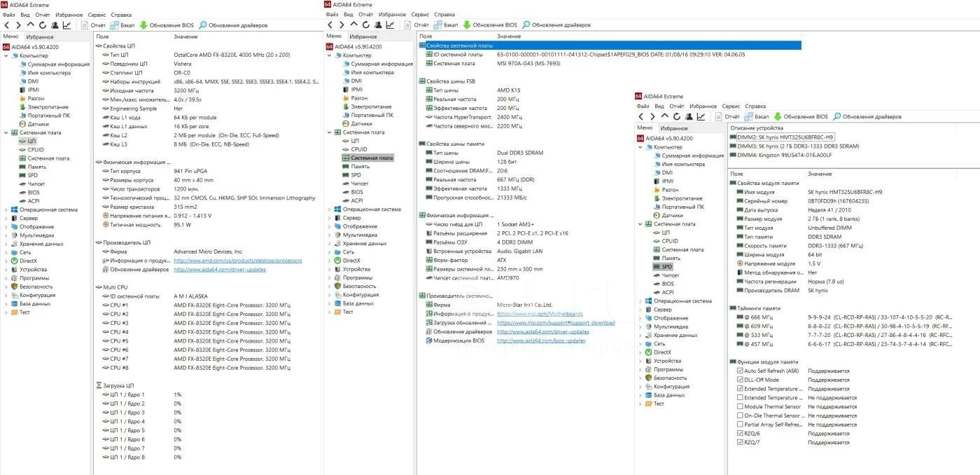980x475 pixels.
Task: Select CPUID item in the CPU window tree
Action: point(36,149)
